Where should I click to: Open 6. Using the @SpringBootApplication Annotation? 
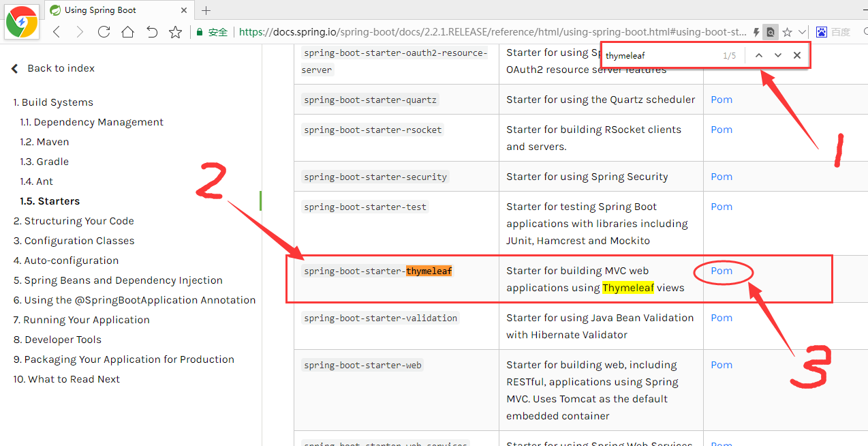coord(134,300)
